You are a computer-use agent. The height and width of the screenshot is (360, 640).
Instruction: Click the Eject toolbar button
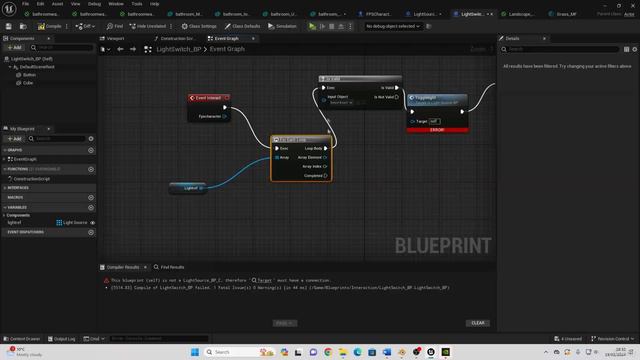click(x=341, y=26)
